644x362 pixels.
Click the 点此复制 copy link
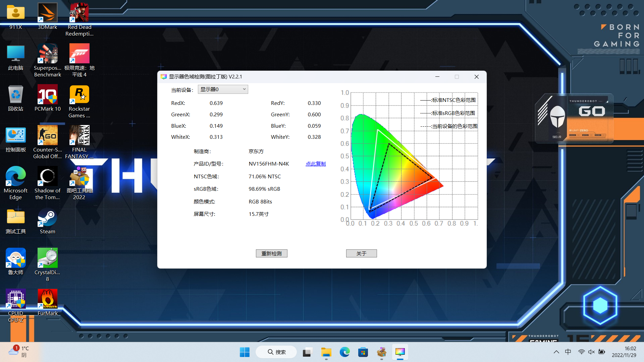315,164
